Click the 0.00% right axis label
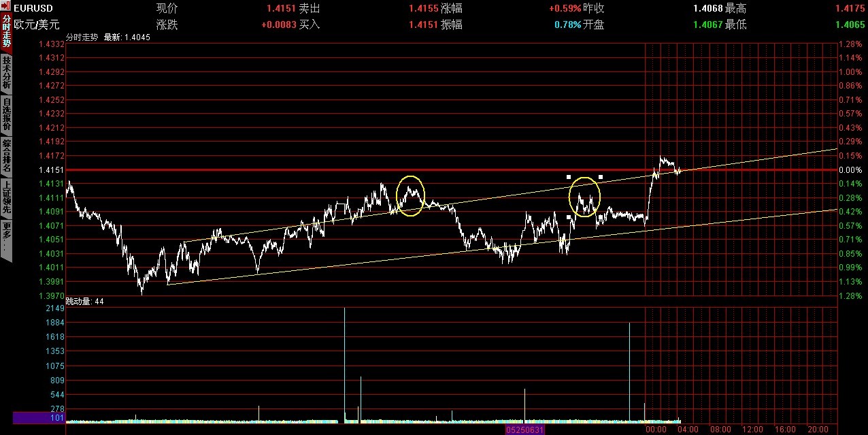Screen dimensions: 868x435 (x=850, y=170)
